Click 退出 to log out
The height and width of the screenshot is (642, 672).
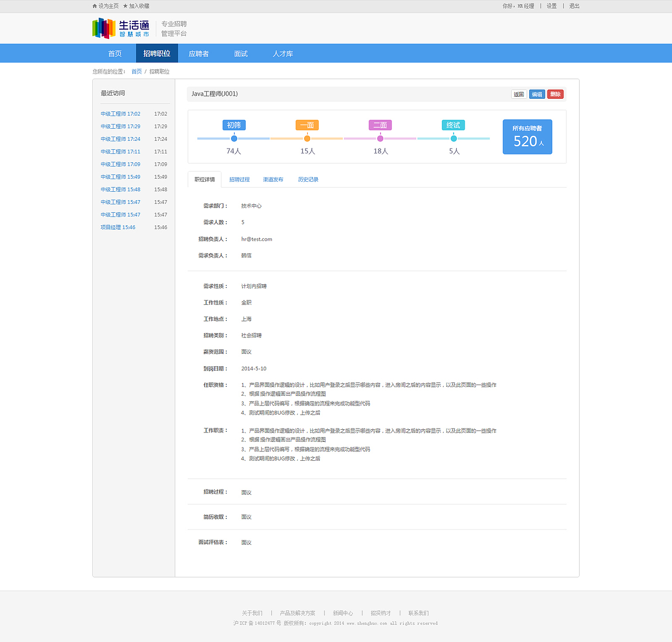click(x=574, y=6)
